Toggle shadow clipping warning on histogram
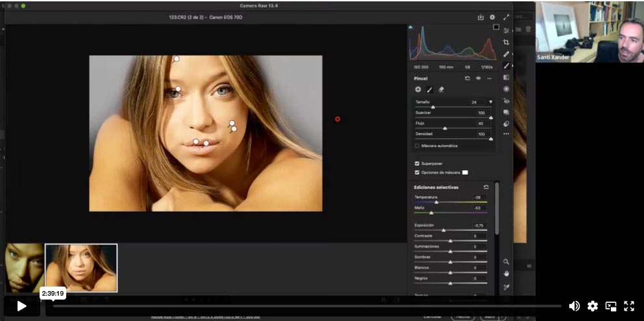The width and height of the screenshot is (644, 321). click(410, 27)
